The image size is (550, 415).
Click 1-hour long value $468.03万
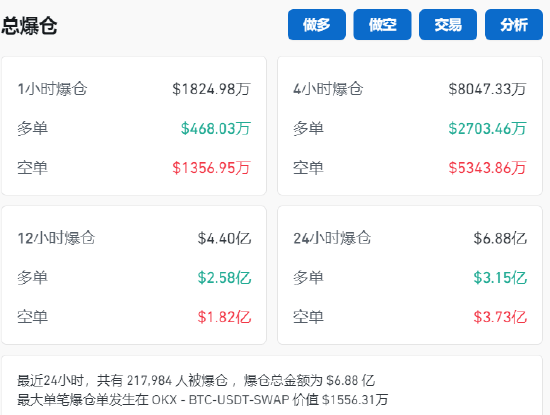coord(216,128)
